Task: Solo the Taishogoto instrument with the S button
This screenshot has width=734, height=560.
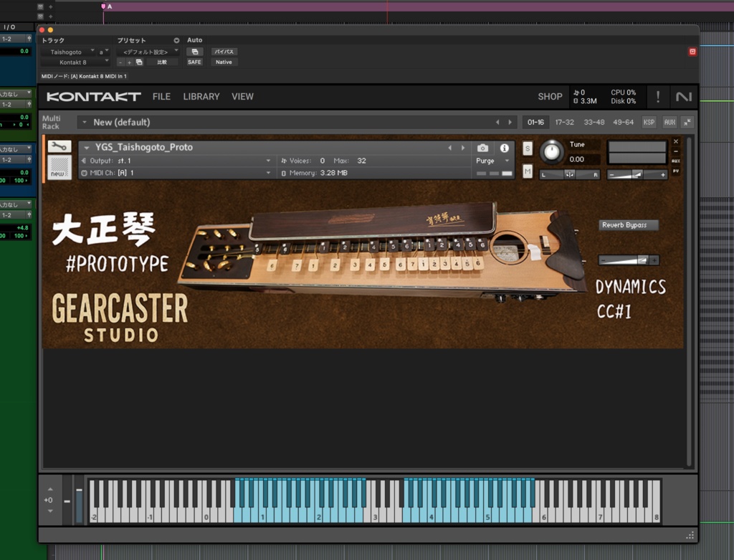Action: tap(527, 147)
